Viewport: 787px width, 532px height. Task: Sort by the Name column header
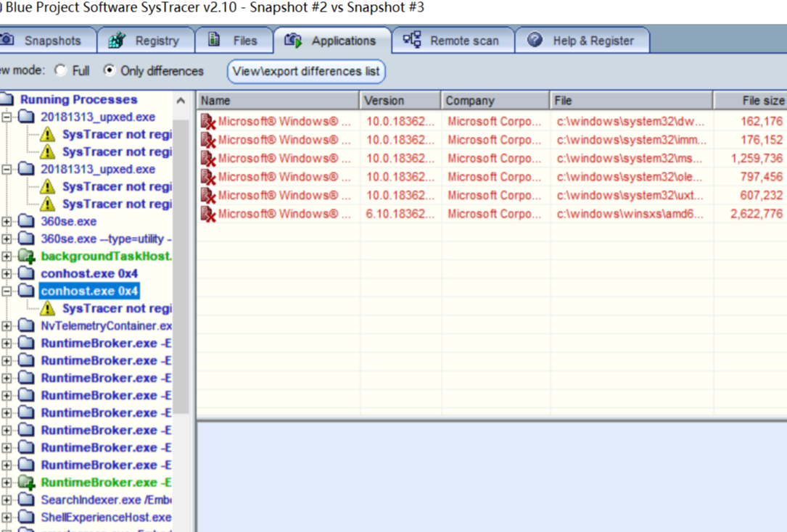click(278, 100)
